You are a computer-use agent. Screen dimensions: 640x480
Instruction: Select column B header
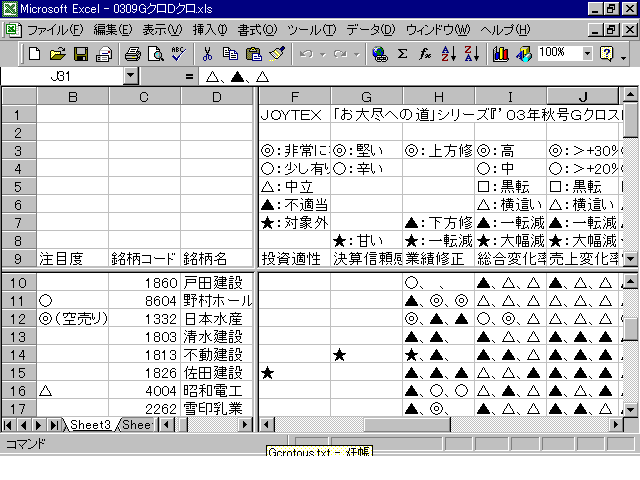[x=73, y=97]
